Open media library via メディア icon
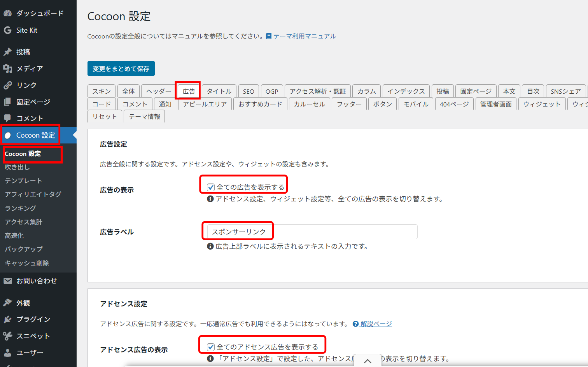 7,69
